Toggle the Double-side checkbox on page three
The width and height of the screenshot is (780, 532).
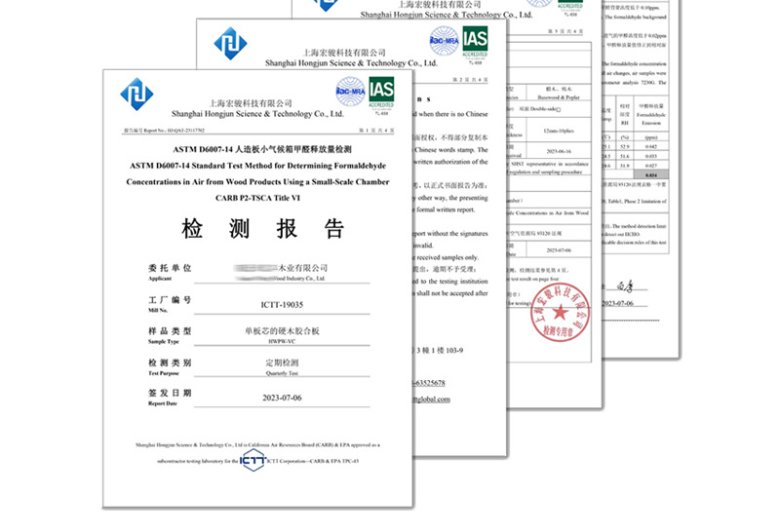pos(559,109)
